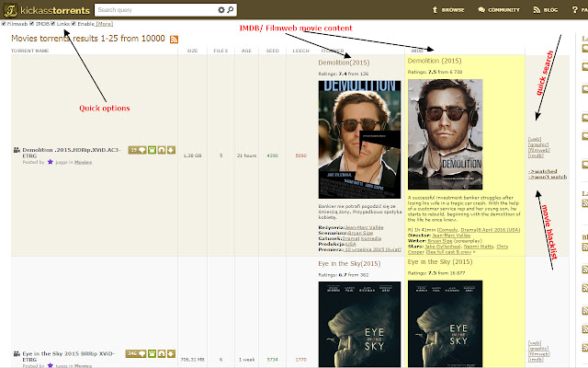Click video category icon beside Demolition title
588x368 pixels.
coord(17,150)
